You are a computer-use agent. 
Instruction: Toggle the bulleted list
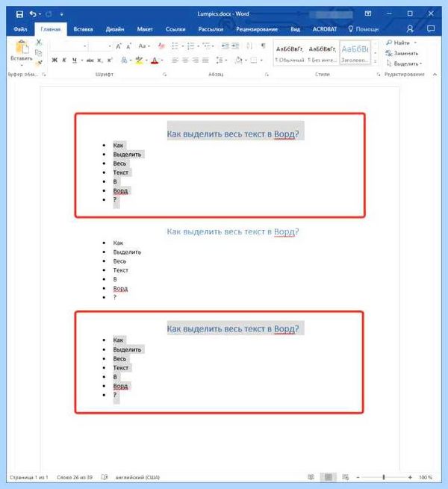pos(175,46)
